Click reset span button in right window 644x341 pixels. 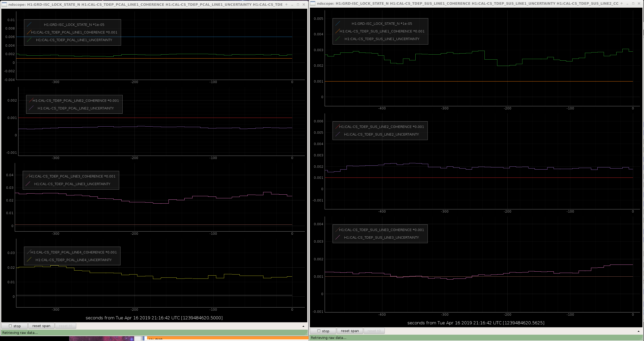click(x=350, y=331)
